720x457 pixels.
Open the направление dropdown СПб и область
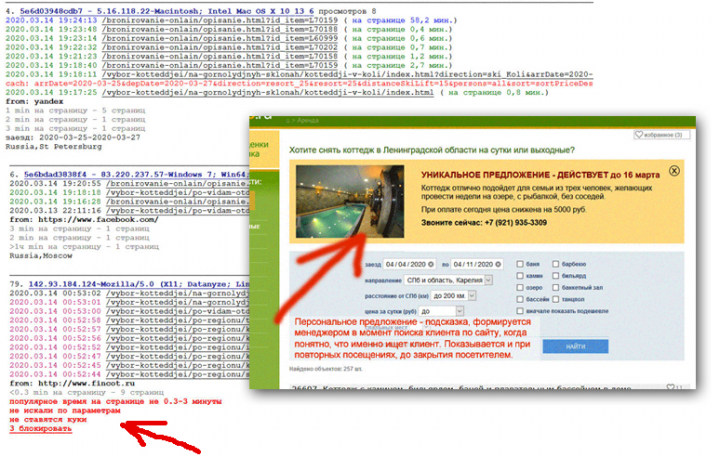[x=449, y=280]
